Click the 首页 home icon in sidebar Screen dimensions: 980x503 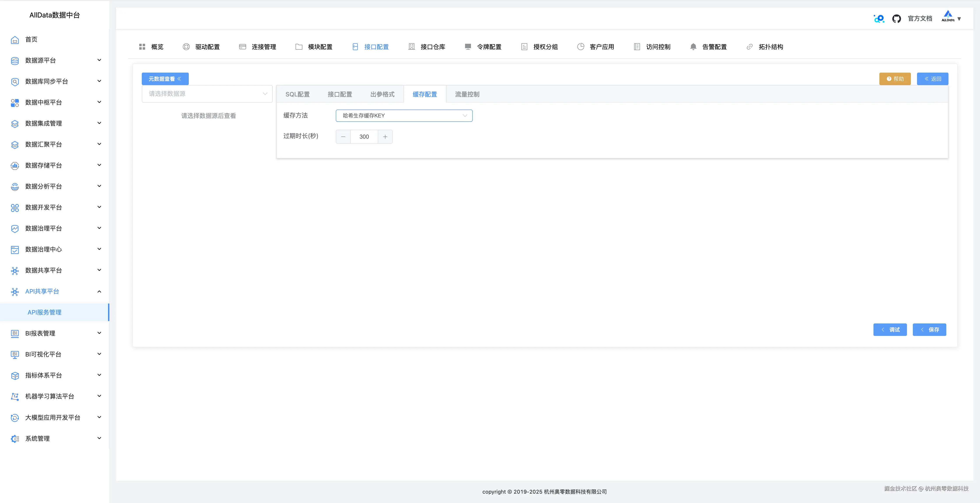[15, 40]
